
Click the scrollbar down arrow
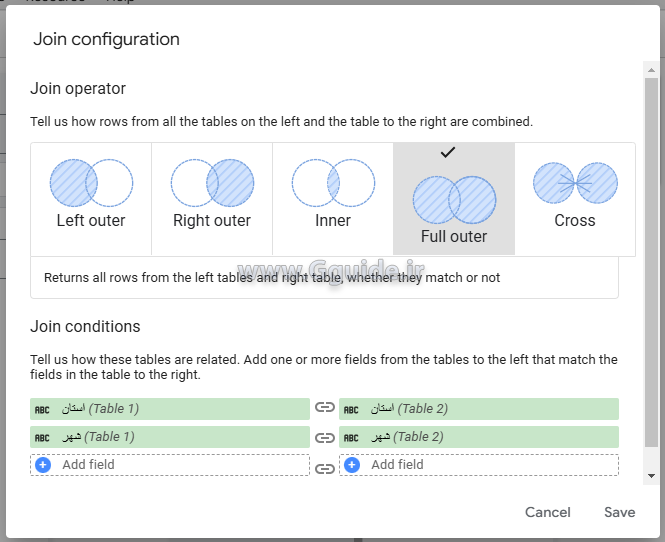[651, 476]
